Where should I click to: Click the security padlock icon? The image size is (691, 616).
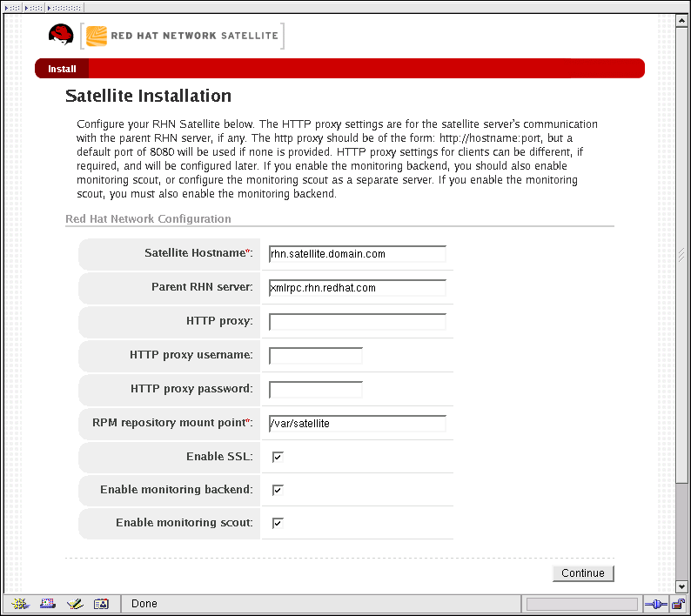[678, 604]
